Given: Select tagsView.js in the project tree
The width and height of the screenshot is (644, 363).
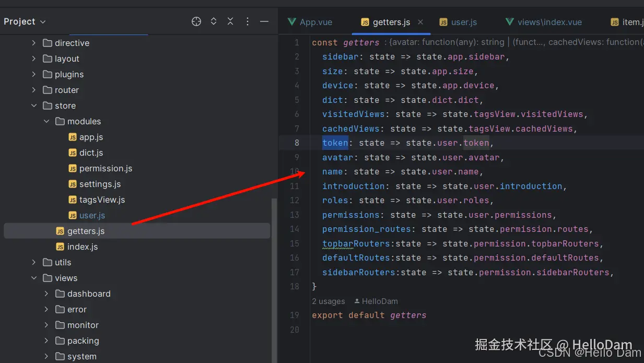Looking at the screenshot, I should 102,200.
